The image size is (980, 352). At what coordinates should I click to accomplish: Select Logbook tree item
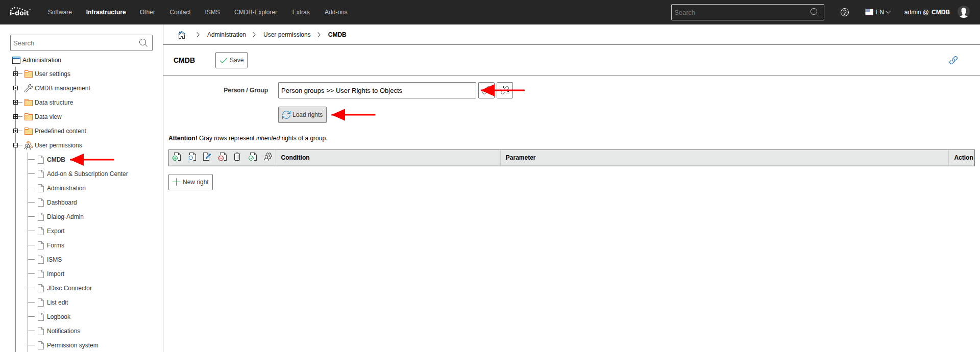click(59, 317)
